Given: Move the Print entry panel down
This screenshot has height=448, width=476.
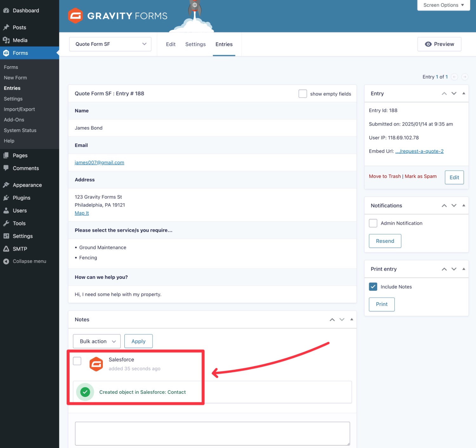Looking at the screenshot, I should (454, 269).
